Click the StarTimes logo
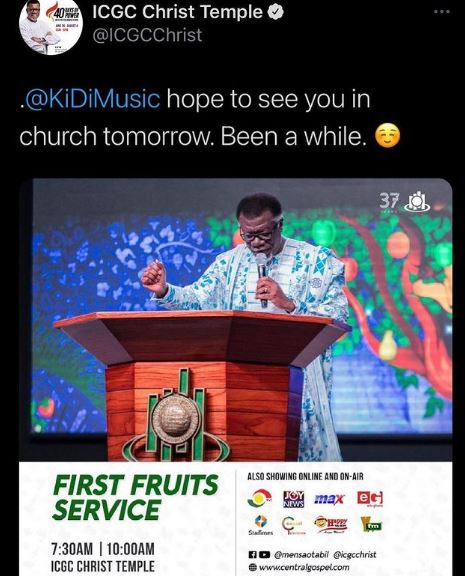 [x=260, y=525]
